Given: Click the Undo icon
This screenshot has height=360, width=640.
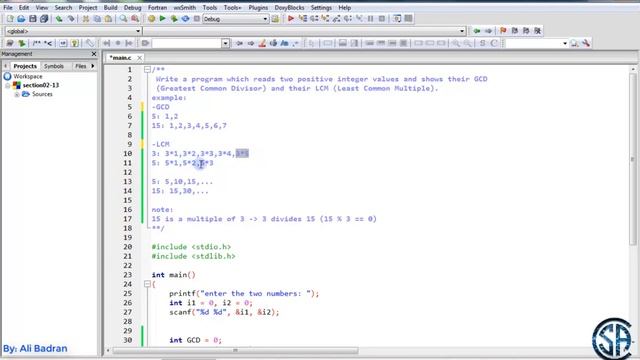Looking at the screenshot, I should coord(59,19).
